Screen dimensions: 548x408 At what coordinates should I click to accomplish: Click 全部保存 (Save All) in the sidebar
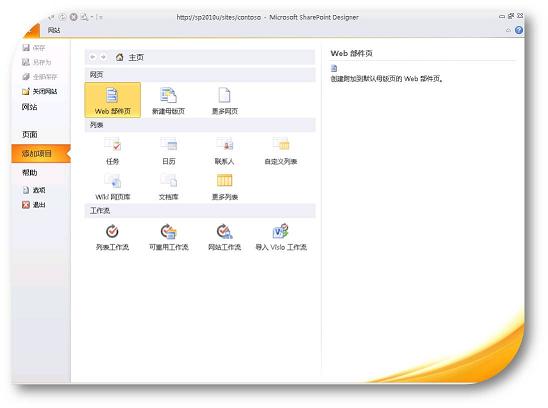(39, 77)
